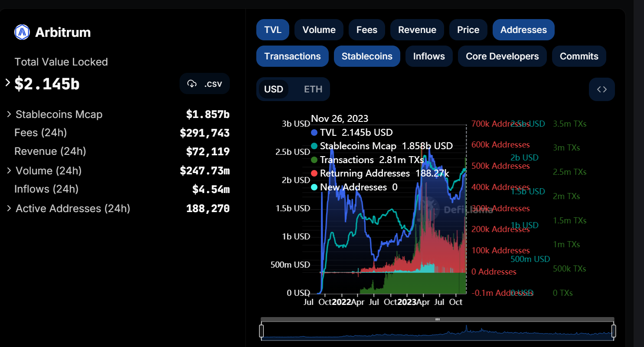Expand the Volume (24h) row

click(x=9, y=170)
